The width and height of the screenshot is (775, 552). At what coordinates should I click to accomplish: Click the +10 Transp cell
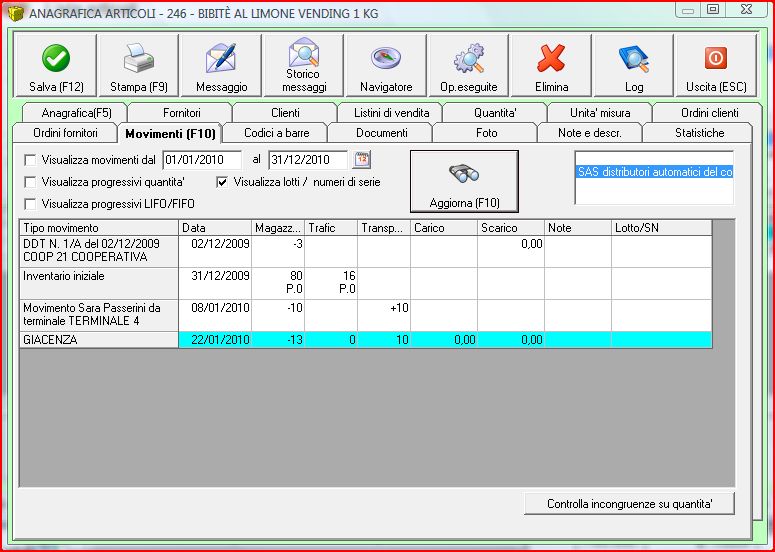click(x=384, y=315)
